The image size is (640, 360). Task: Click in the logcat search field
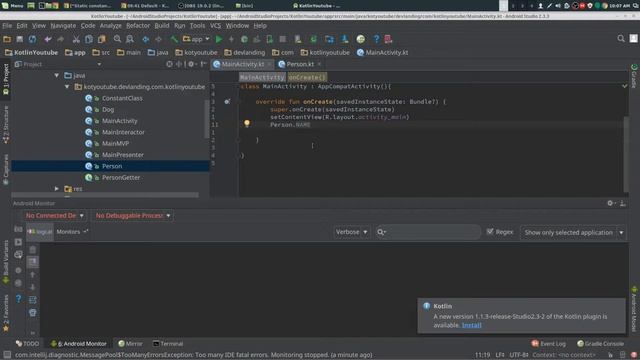click(428, 232)
